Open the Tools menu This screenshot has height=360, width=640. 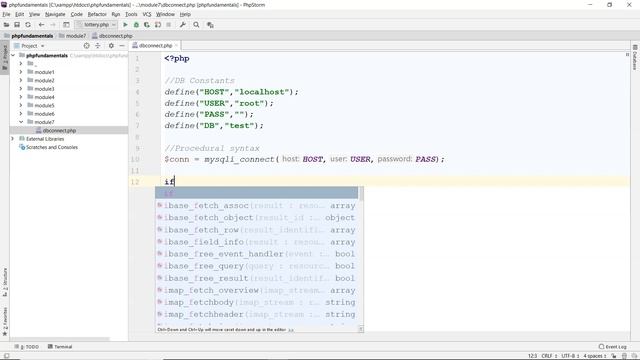tap(131, 14)
